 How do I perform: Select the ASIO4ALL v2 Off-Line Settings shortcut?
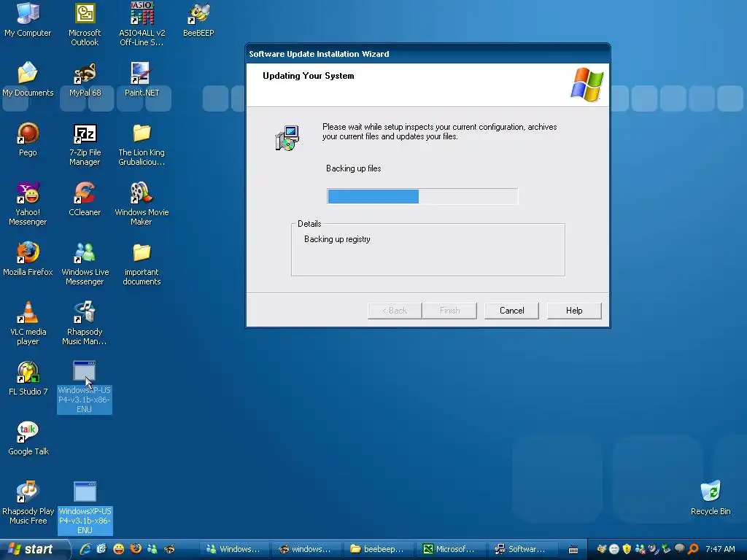[x=142, y=24]
